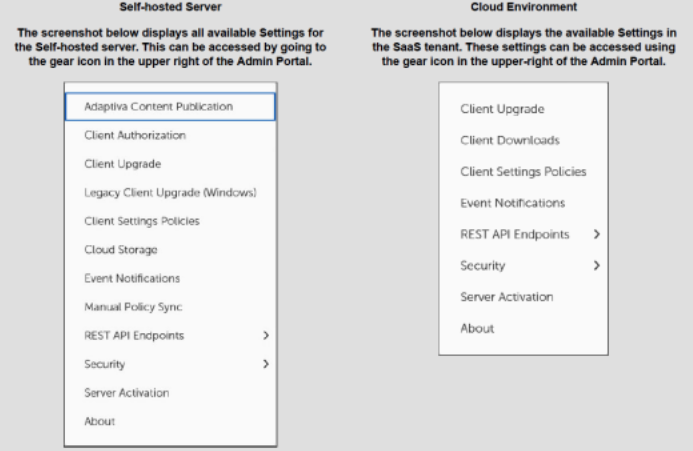
Task: Expand Security submenu chevron in self-hosted menu
Action: pyautogui.click(x=266, y=365)
